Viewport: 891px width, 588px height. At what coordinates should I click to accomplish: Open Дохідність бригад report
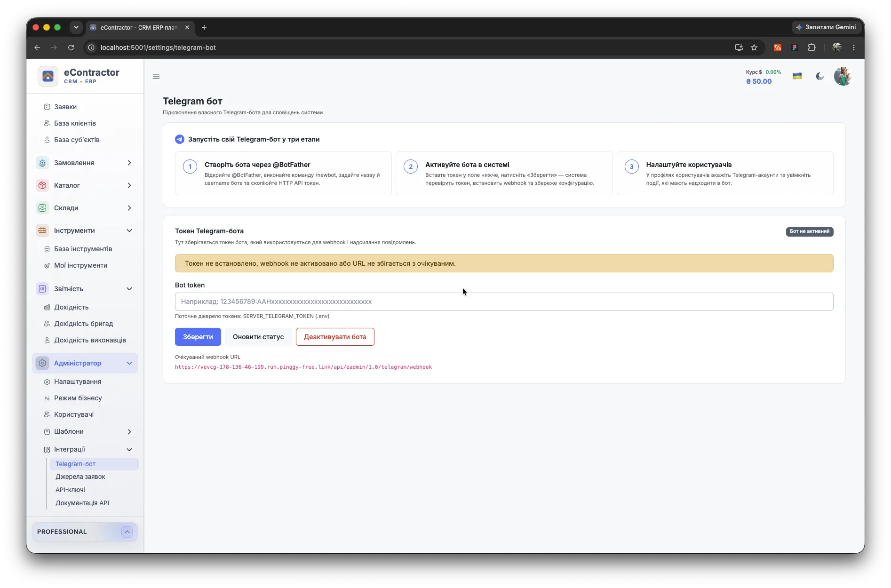tap(83, 324)
